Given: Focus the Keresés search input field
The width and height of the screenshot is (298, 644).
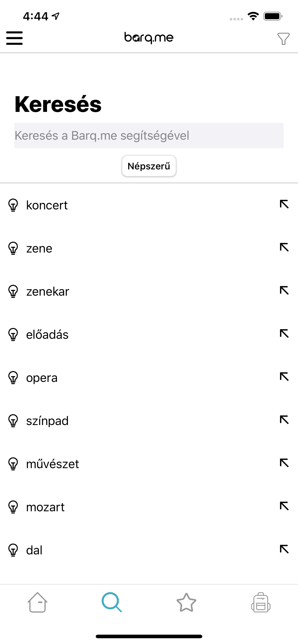Looking at the screenshot, I should coord(149,136).
